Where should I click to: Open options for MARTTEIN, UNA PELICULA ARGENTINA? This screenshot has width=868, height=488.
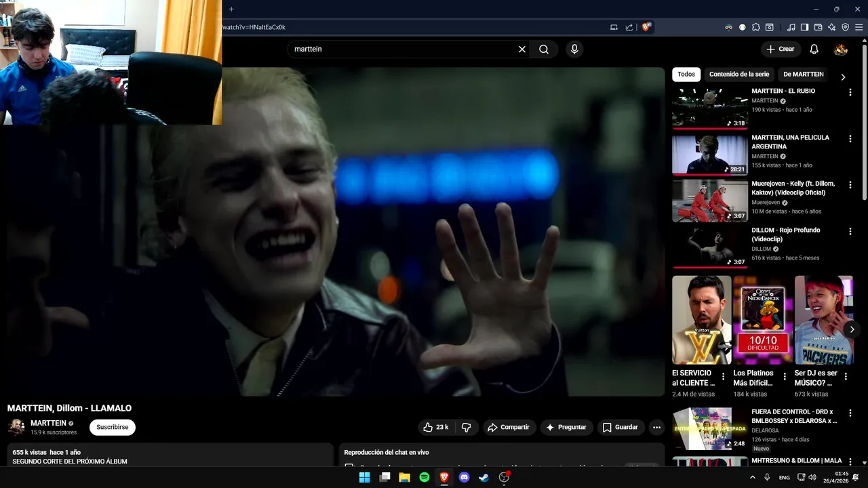pyautogui.click(x=850, y=139)
